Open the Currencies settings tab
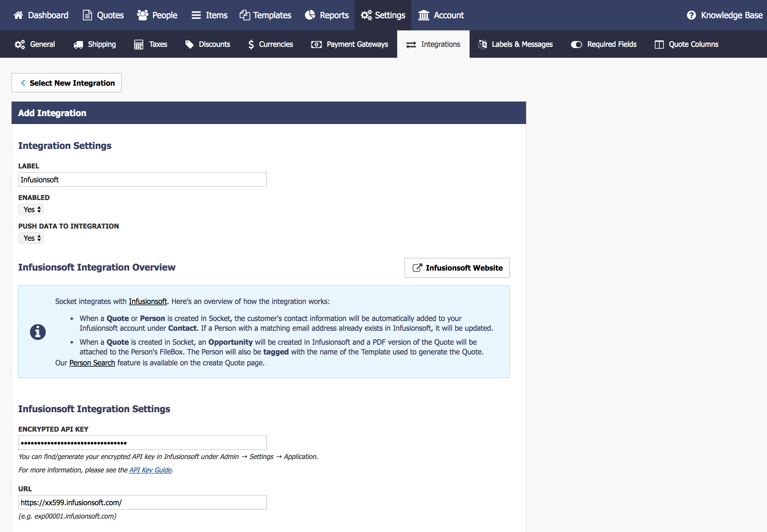The height and width of the screenshot is (532, 767). click(270, 44)
